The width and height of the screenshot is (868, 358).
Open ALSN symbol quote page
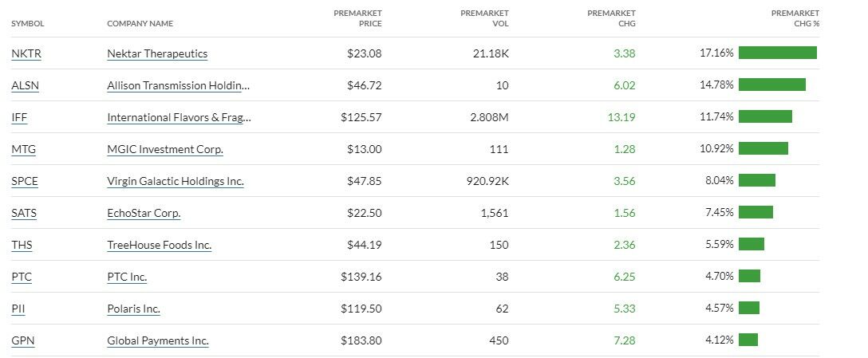(x=26, y=85)
